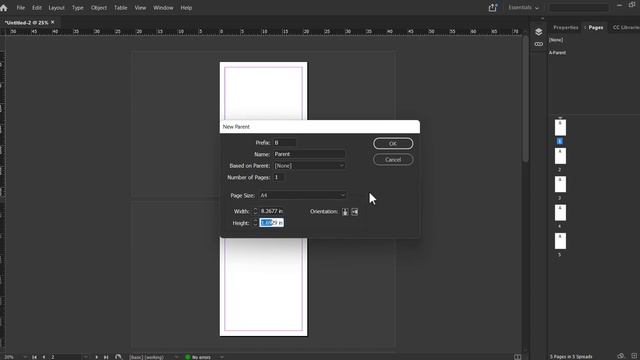Open the Layers panel icon
Screen dimensions: 640x360
point(538,32)
